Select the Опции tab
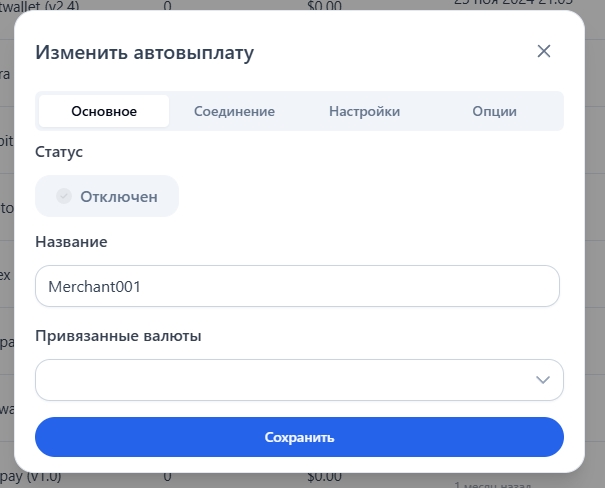The image size is (605, 488). tap(494, 111)
